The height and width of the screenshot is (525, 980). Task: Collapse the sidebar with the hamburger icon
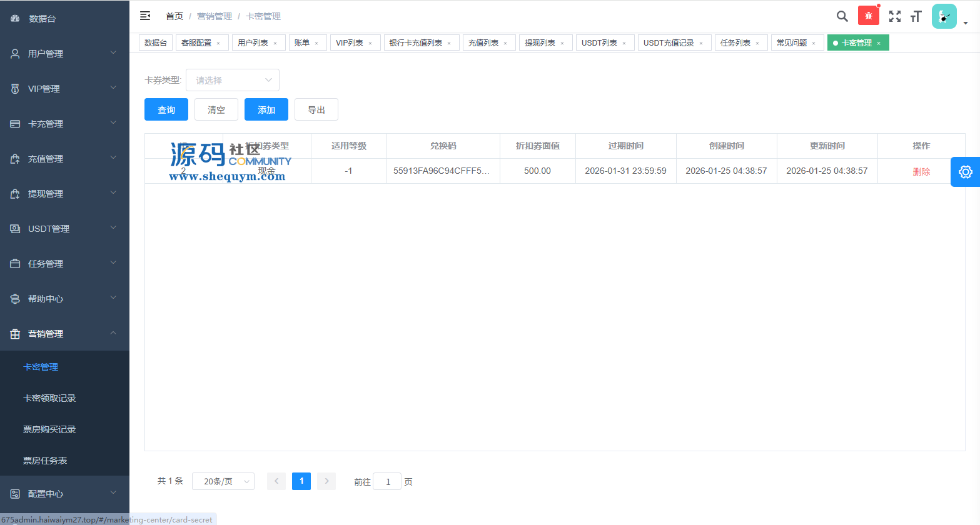(x=145, y=16)
